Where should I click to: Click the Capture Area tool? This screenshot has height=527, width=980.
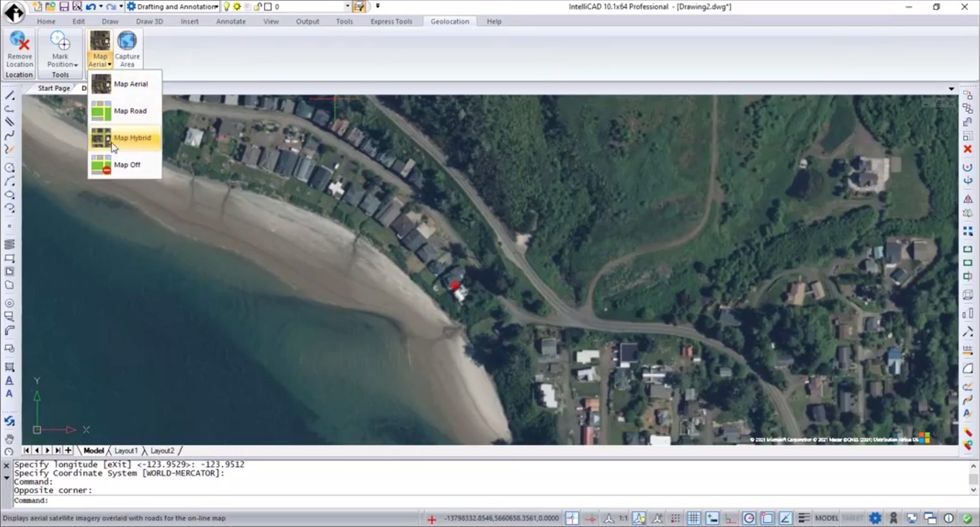(127, 48)
